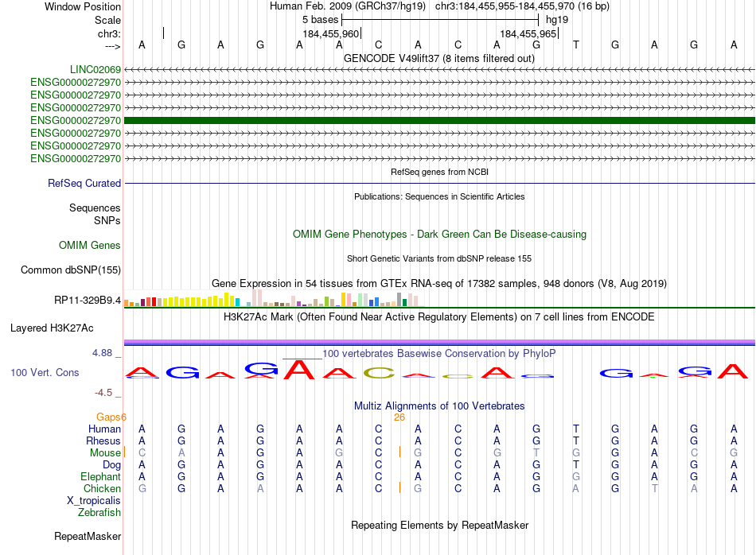Click the 184,455,965 position marker
Image resolution: width=756 pixels, height=555 pixels.
528,33
